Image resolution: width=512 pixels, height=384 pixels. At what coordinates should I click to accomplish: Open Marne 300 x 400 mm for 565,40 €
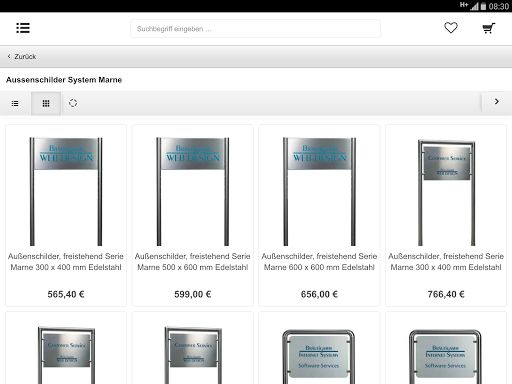pyautogui.click(x=66, y=215)
